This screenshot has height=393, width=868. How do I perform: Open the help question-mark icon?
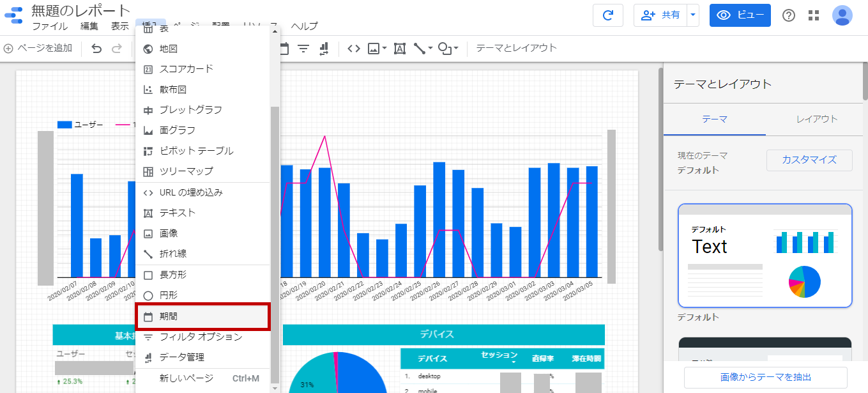pyautogui.click(x=789, y=15)
